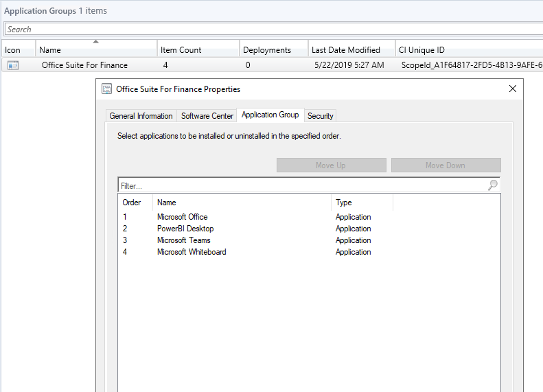Sort by Last Date Modified column header
The image size is (543, 392).
[352, 50]
